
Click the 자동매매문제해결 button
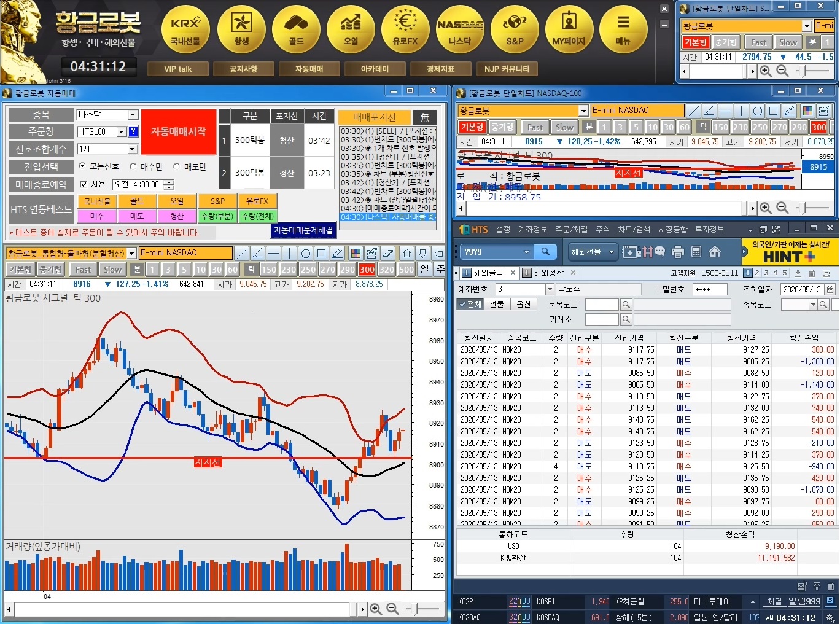pyautogui.click(x=303, y=230)
